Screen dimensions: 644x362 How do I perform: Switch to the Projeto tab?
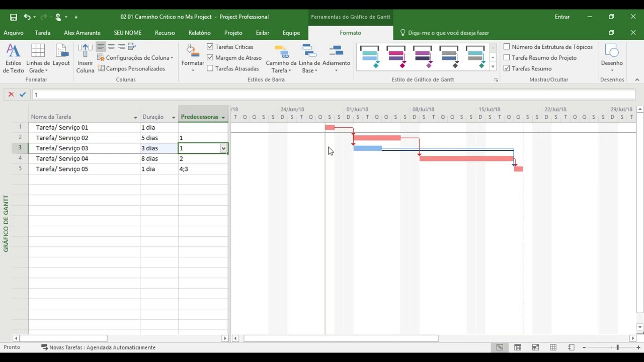pyautogui.click(x=233, y=33)
